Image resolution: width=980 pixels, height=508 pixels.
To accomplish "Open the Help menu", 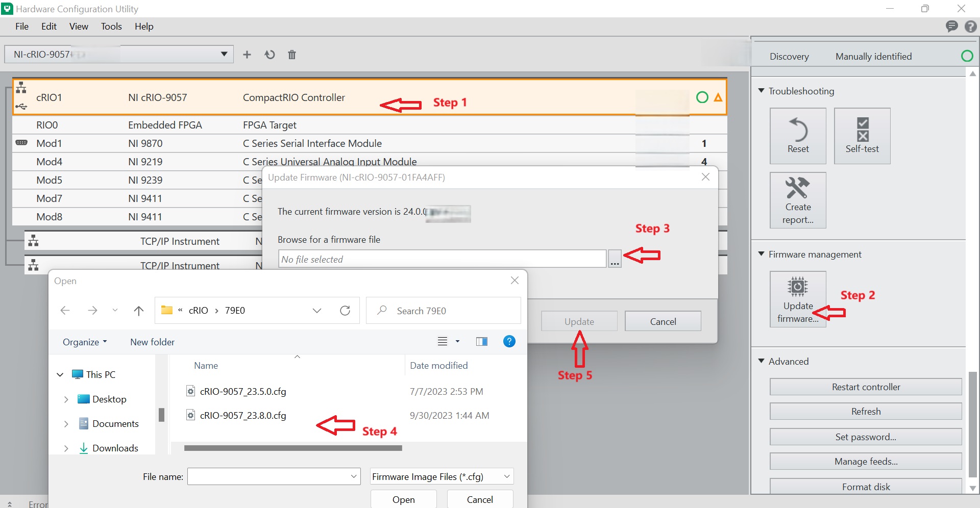I will 144,27.
